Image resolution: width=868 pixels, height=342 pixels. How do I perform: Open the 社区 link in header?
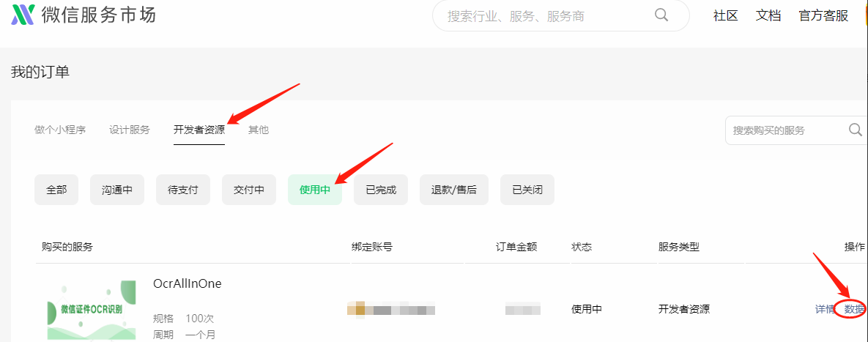726,15
